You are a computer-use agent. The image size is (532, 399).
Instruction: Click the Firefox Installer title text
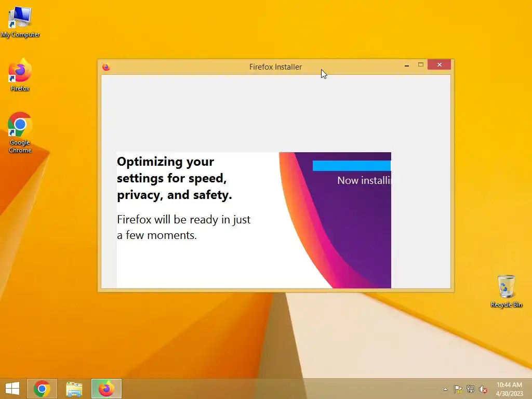(x=275, y=67)
